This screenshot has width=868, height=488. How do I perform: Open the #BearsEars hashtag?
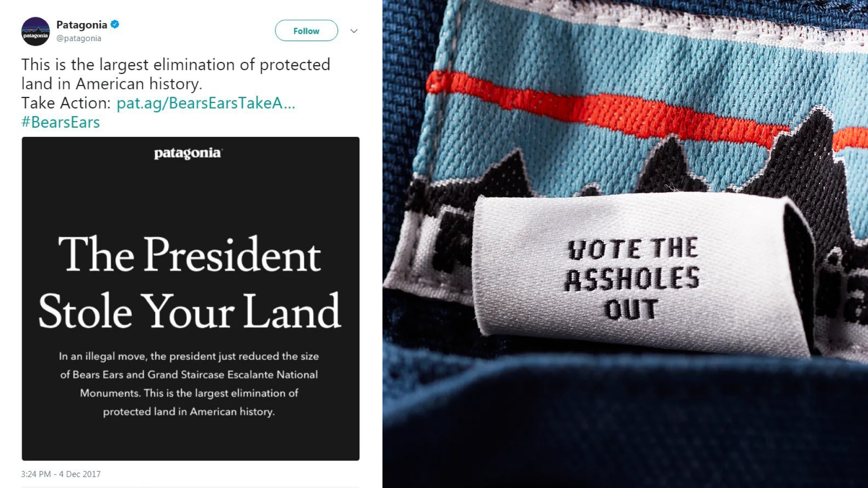click(x=61, y=122)
